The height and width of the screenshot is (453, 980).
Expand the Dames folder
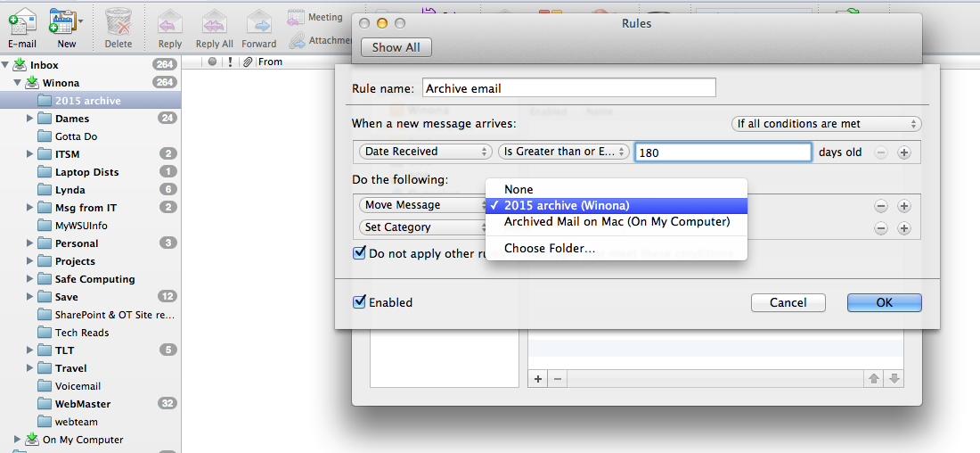point(30,119)
